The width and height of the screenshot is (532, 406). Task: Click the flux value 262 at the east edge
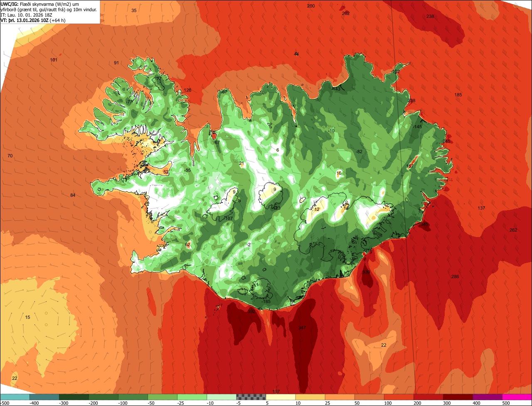(x=513, y=230)
